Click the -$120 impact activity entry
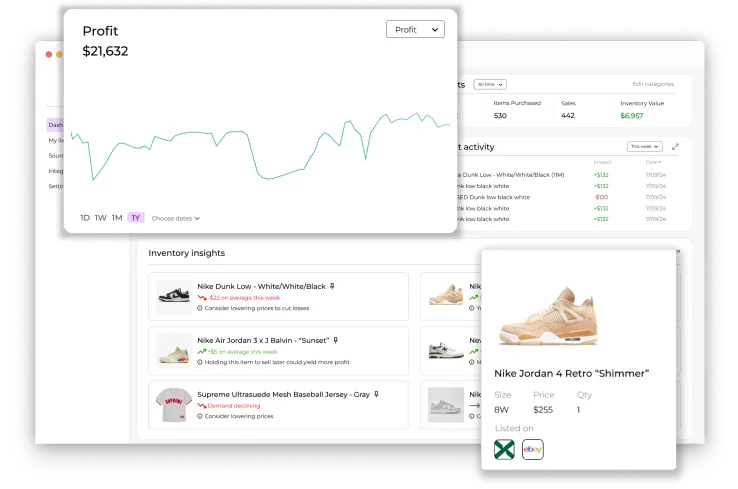This screenshot has height=489, width=738. point(601,197)
